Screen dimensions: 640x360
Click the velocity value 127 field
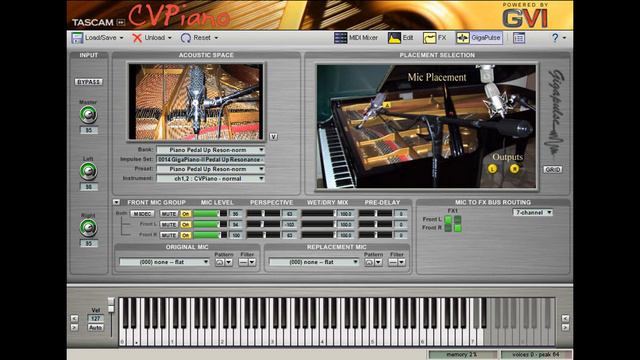click(96, 318)
